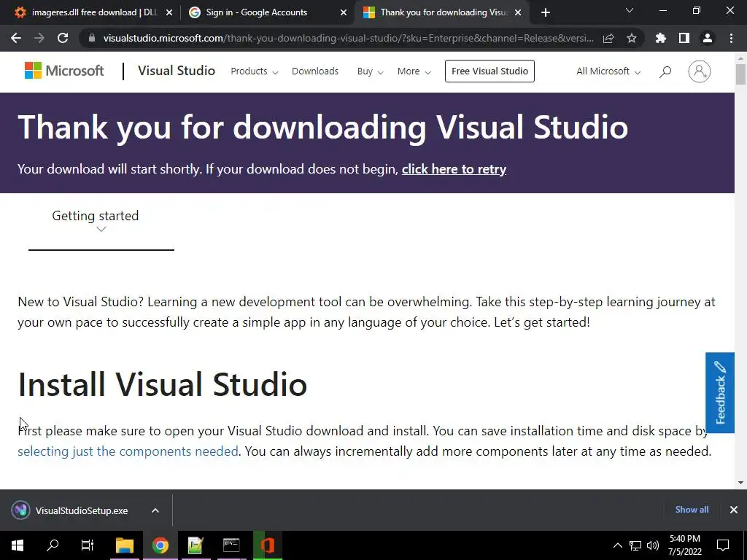The height and width of the screenshot is (560, 747).
Task: Open the Notepad++ taskbar icon
Action: tap(196, 545)
